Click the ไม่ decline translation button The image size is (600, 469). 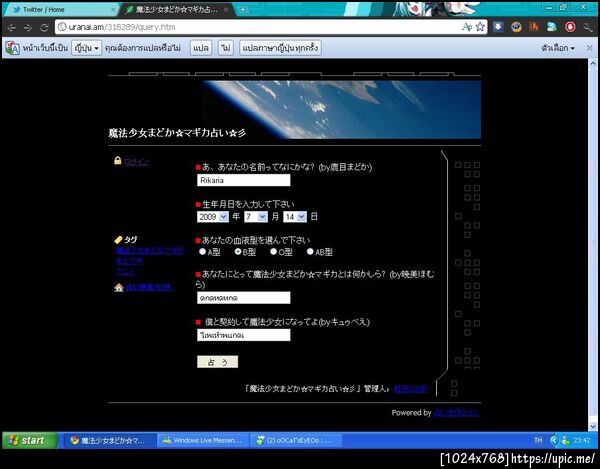pos(226,48)
